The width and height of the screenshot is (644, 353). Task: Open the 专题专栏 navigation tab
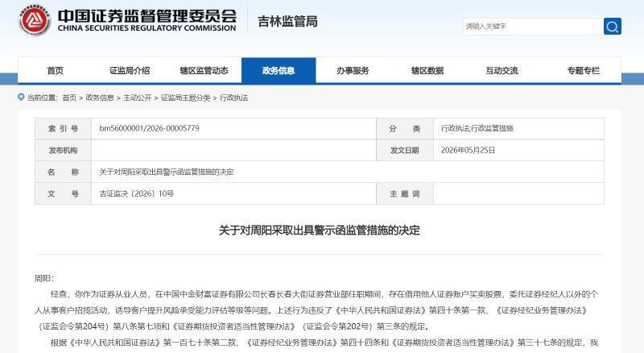tap(583, 71)
